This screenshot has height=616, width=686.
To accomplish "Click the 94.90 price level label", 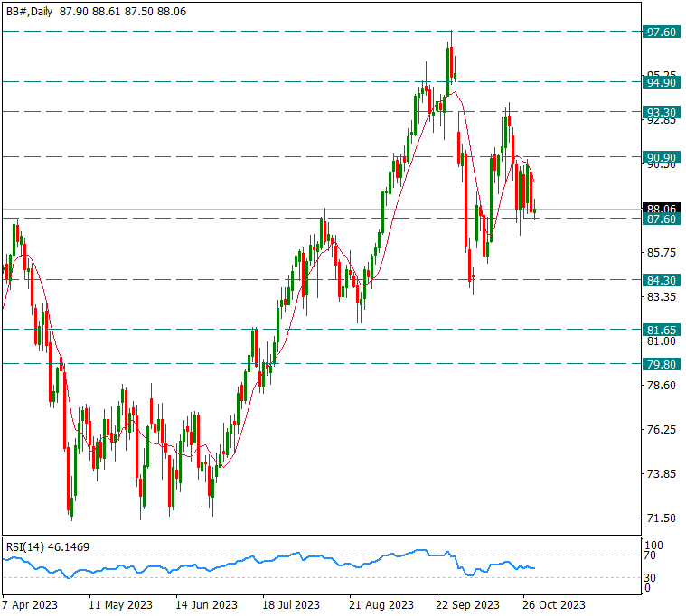I will tap(662, 82).
